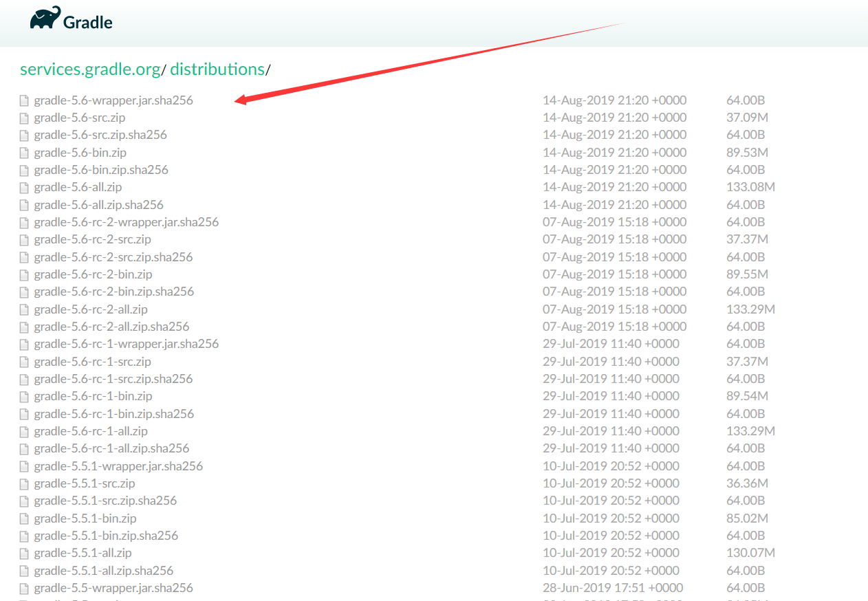Click file icon beside gradle-5.6-rc-1-src.zip
Image resolution: width=868 pixels, height=601 pixels.
(x=24, y=362)
